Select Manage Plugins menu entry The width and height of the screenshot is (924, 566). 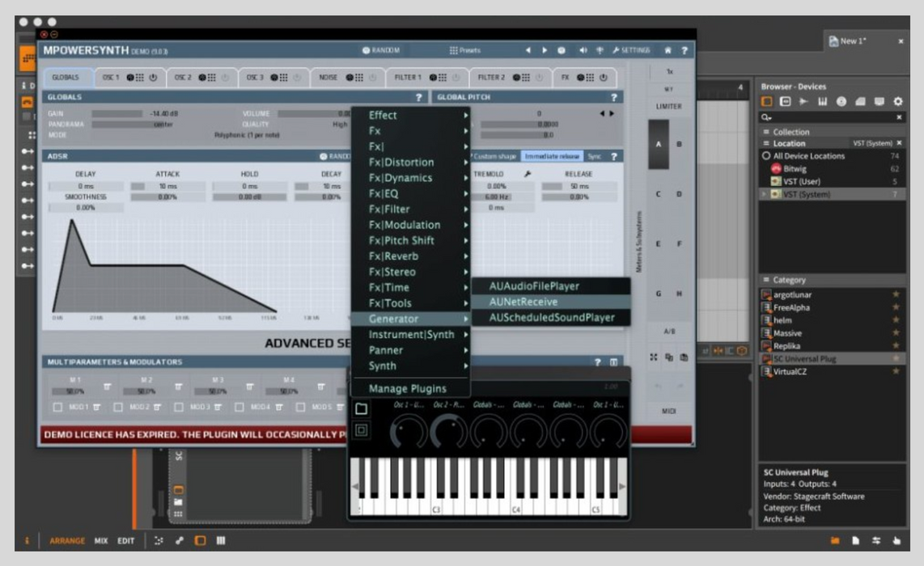point(407,389)
